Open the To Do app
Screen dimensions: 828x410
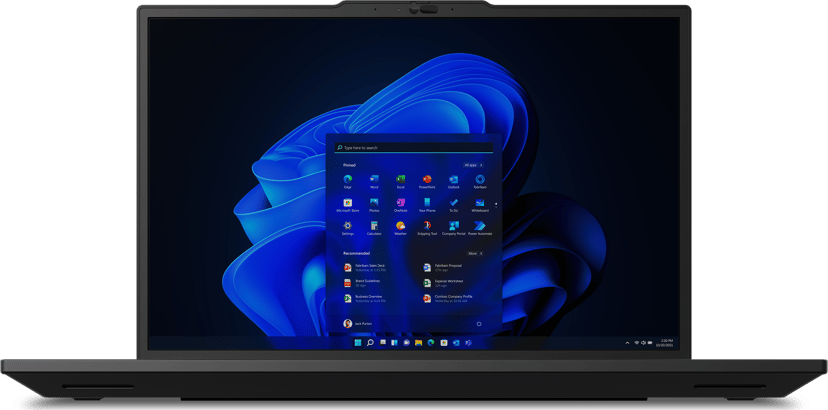[454, 204]
